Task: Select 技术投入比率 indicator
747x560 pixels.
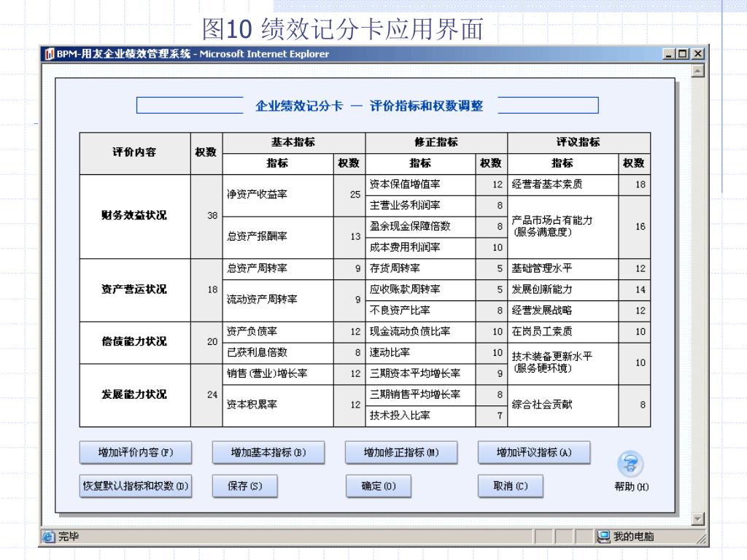Action: point(420,416)
